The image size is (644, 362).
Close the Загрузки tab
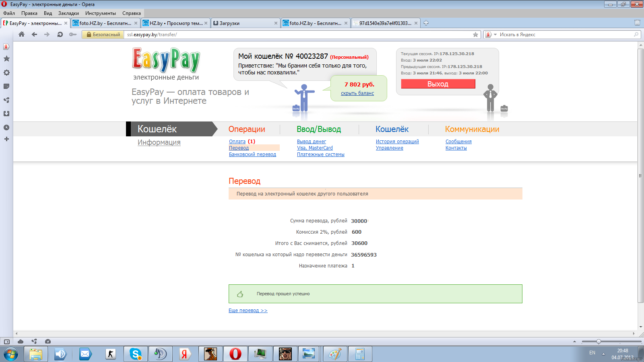(x=276, y=23)
